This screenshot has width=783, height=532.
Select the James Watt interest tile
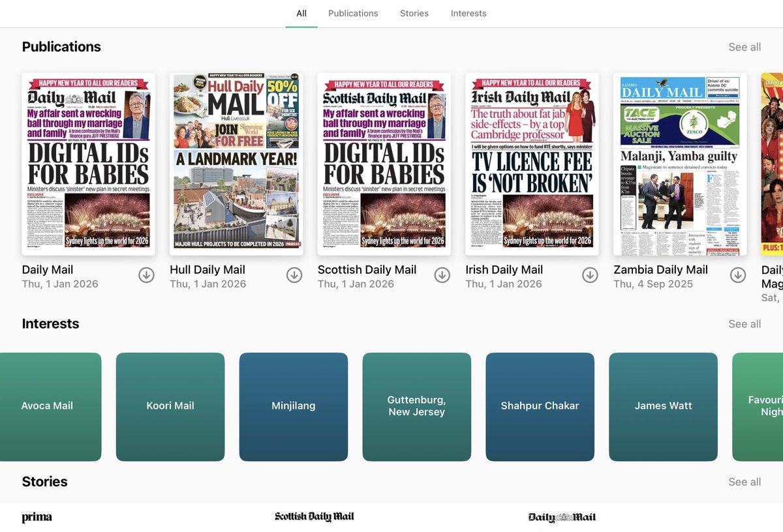(x=664, y=407)
